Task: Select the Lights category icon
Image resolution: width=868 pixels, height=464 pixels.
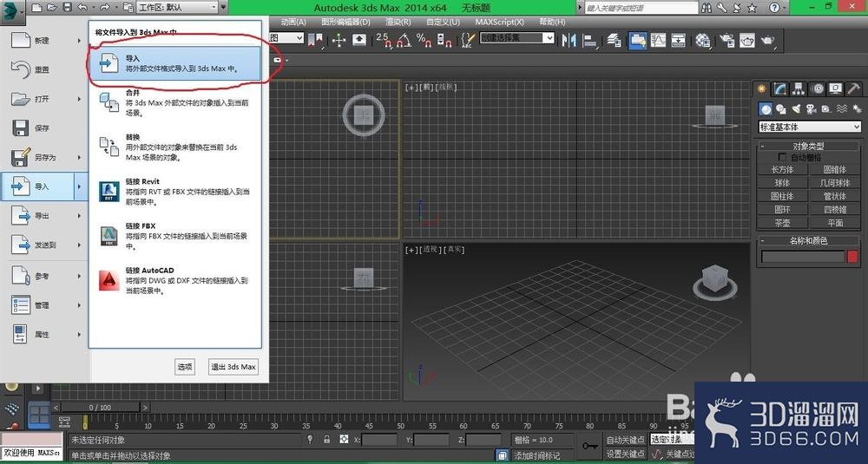Action: point(796,109)
